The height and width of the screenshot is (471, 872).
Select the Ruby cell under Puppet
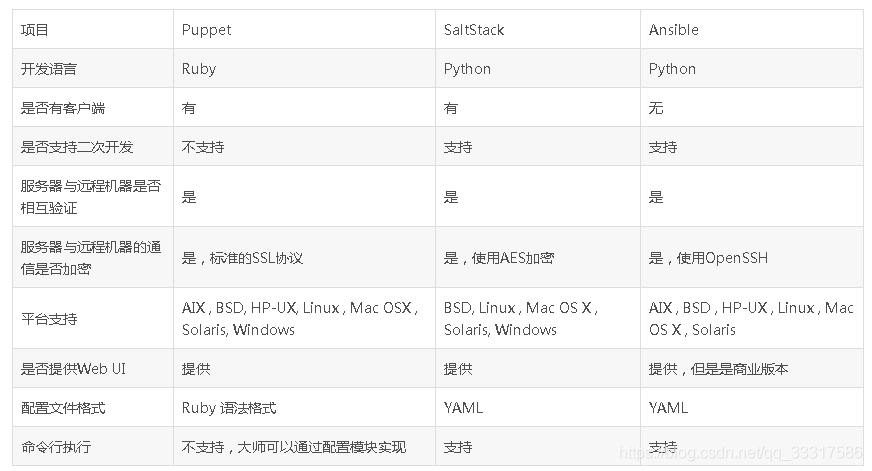point(304,68)
